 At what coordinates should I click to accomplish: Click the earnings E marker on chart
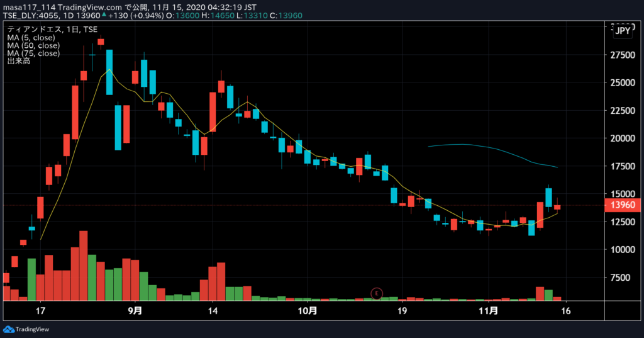377,293
